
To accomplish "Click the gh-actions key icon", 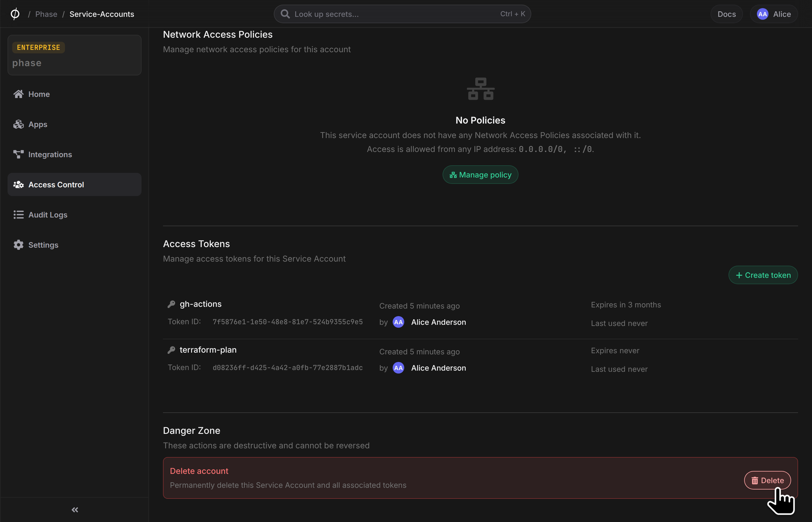I will 171,304.
